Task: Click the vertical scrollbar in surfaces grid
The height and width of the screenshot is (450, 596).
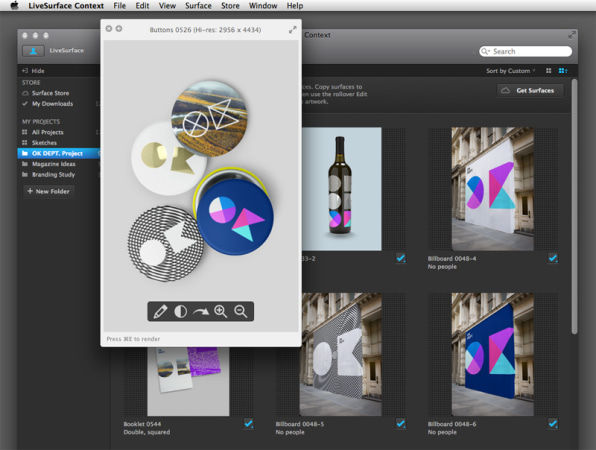Action: pyautogui.click(x=574, y=206)
